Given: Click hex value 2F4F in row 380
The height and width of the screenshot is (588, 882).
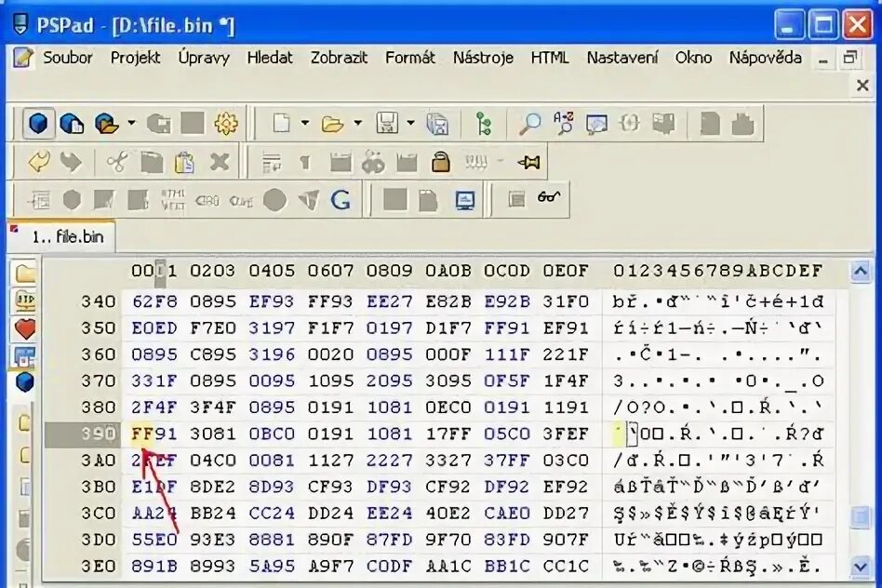Looking at the screenshot, I should (x=154, y=408).
